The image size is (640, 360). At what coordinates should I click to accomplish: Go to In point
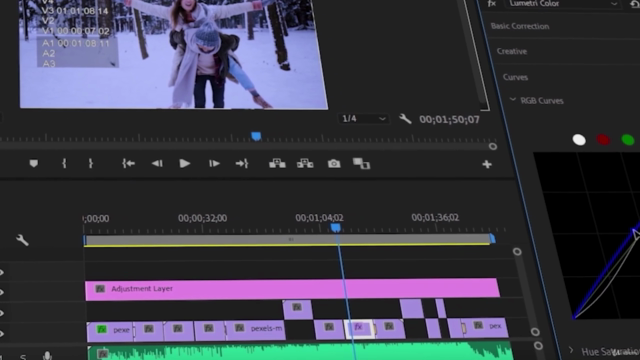pyautogui.click(x=129, y=164)
